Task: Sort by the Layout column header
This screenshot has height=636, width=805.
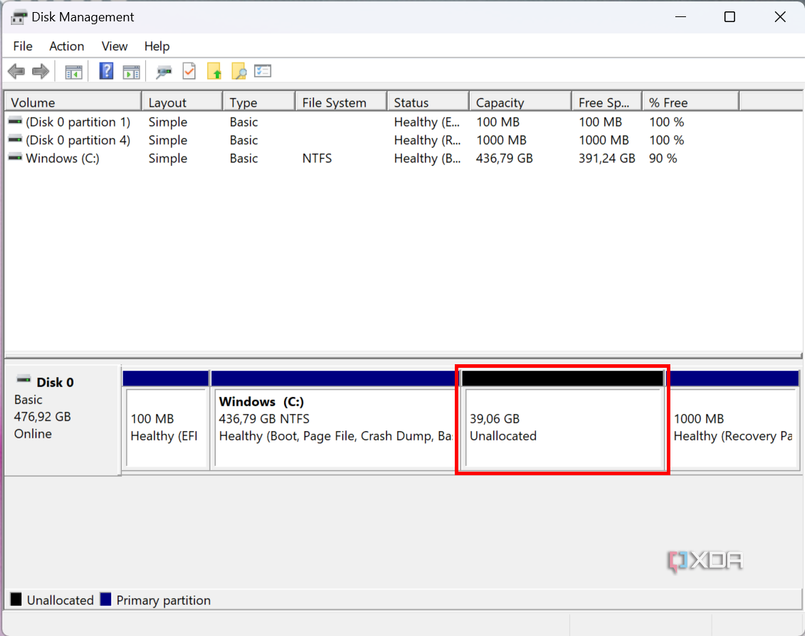Action: (x=182, y=102)
